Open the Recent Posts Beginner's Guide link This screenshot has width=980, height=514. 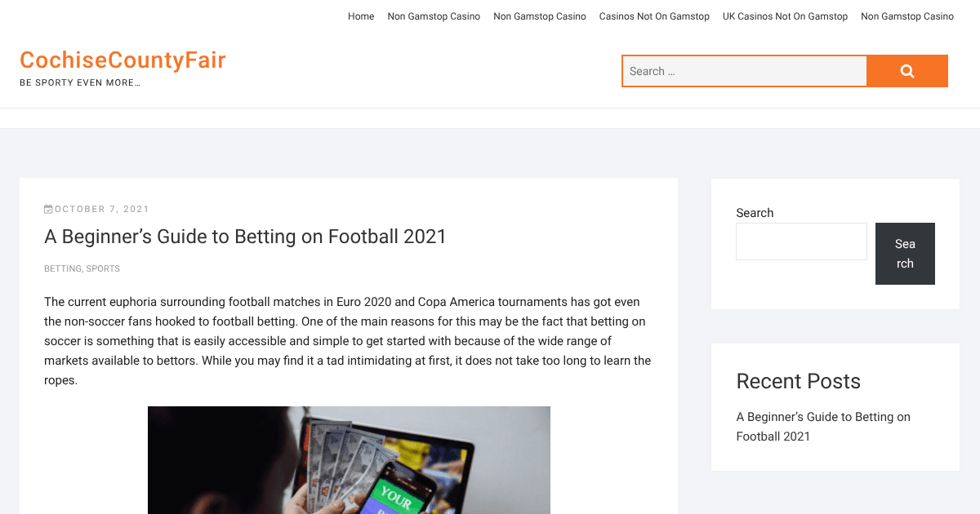pyautogui.click(x=823, y=427)
